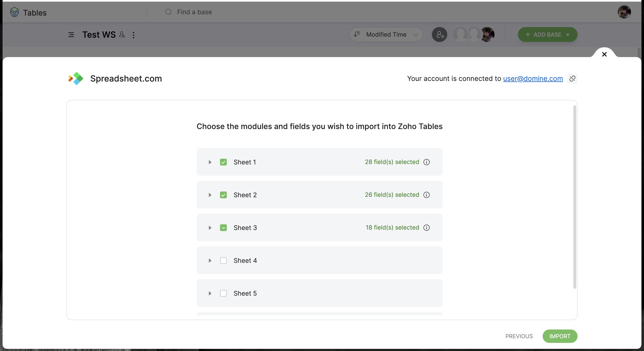
Task: Click the IMPORT button
Action: 560,336
